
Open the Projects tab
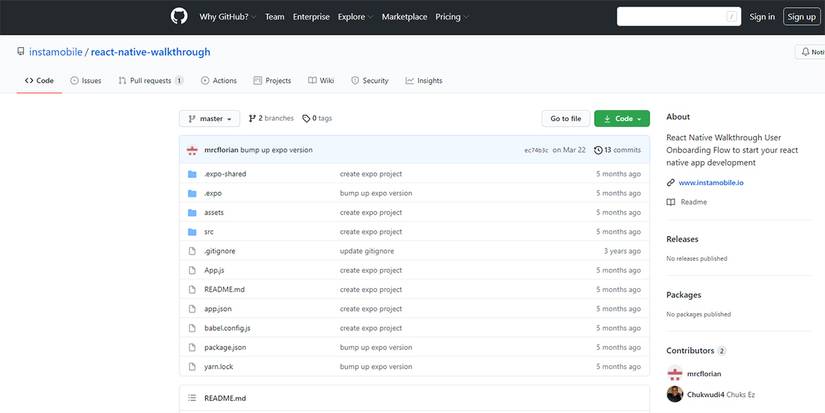[x=272, y=80]
